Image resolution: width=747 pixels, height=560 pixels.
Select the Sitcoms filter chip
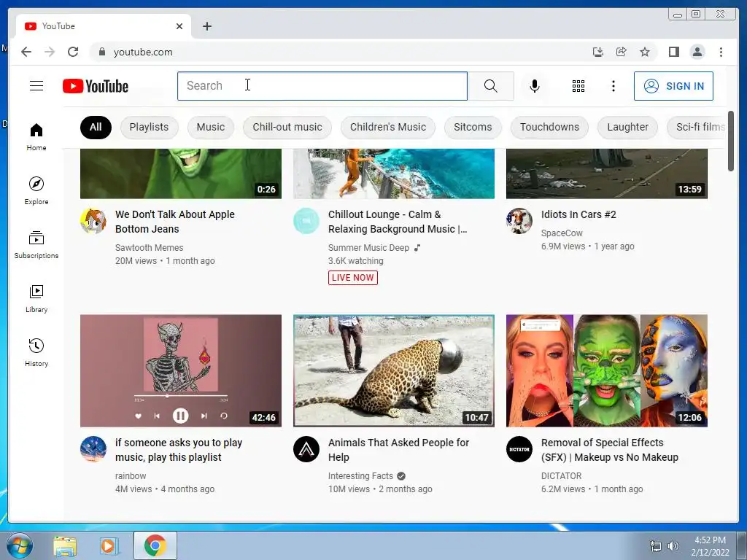click(473, 127)
